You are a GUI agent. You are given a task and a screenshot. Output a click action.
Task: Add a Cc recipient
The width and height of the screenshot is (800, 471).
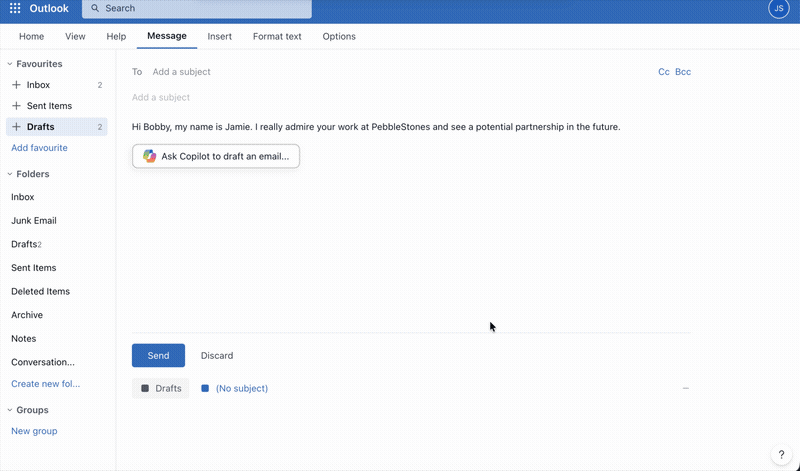664,72
